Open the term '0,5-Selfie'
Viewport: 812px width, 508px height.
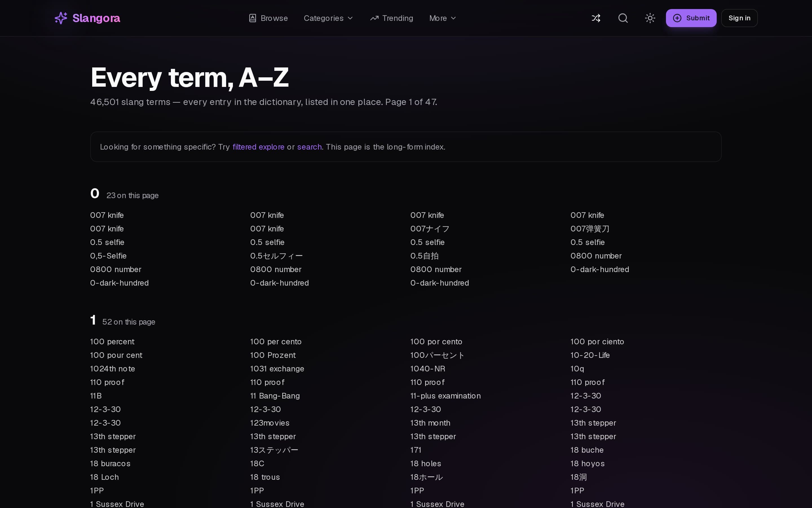coord(108,256)
